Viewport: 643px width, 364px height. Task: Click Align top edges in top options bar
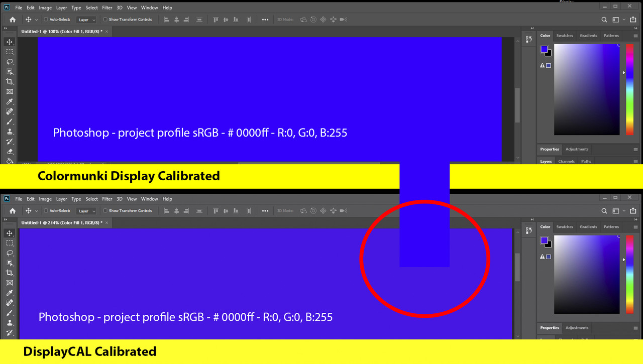point(216,20)
